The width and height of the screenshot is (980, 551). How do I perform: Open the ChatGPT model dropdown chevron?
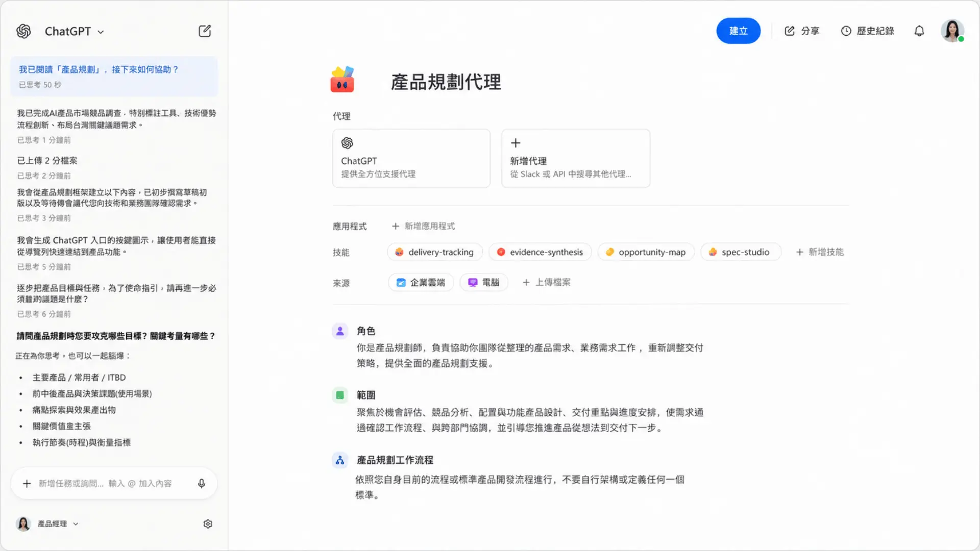[x=101, y=32]
